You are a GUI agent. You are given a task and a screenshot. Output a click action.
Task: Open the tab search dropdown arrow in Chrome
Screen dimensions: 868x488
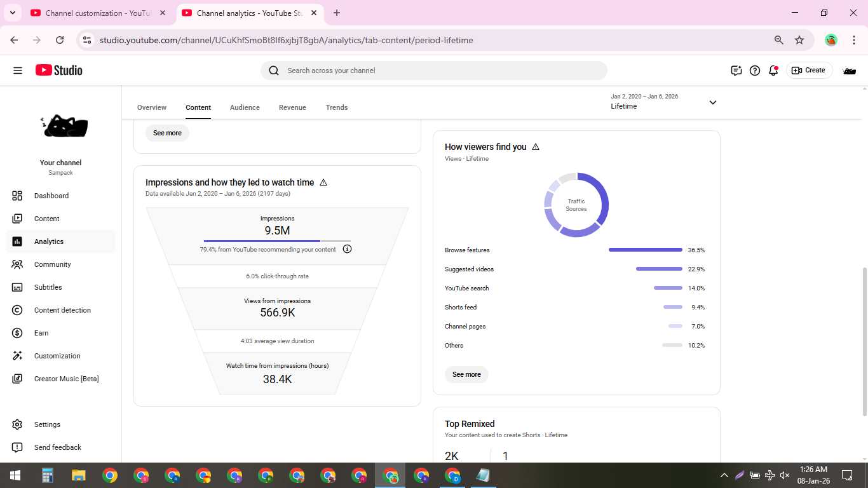point(12,13)
